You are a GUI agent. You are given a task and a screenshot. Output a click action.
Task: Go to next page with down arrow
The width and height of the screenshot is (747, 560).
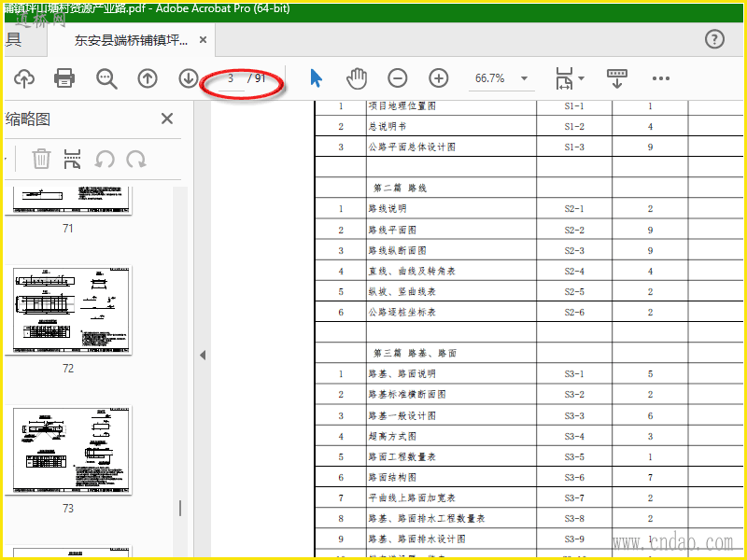pos(189,78)
